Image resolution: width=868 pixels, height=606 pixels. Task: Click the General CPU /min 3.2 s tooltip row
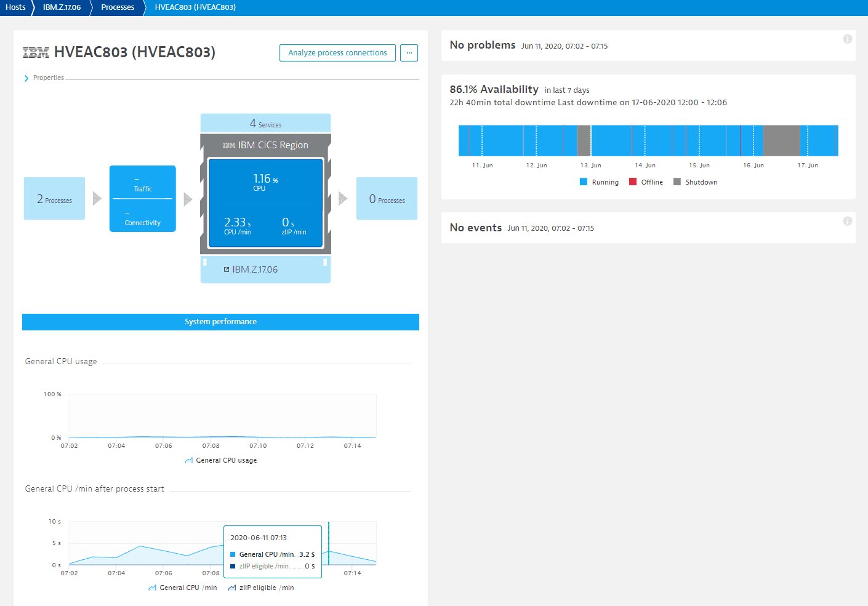coord(273,554)
